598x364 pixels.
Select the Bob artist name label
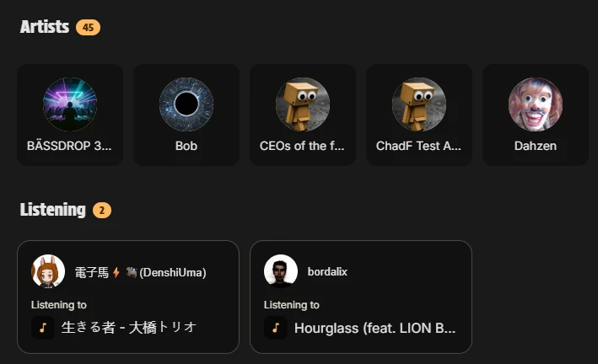click(186, 146)
